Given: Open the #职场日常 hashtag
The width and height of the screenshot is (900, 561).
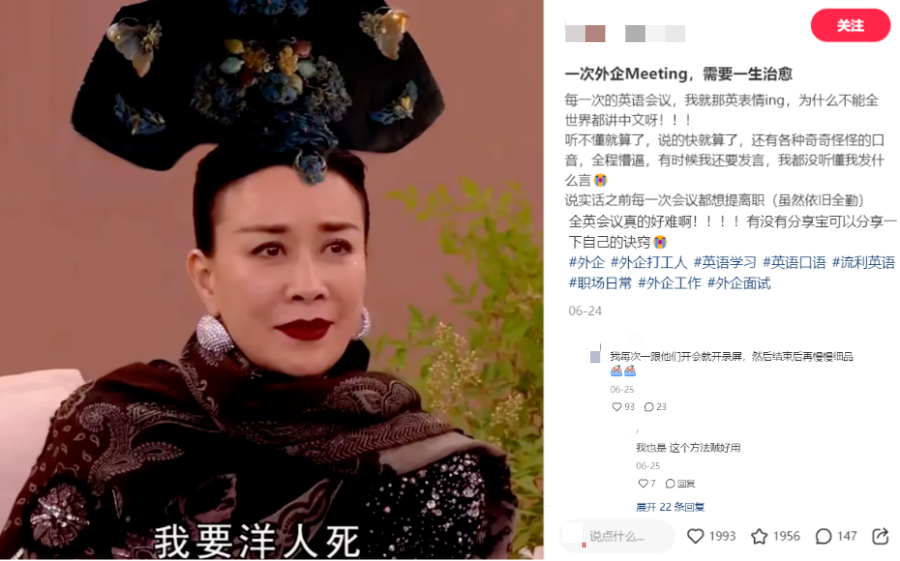Looking at the screenshot, I should (600, 283).
